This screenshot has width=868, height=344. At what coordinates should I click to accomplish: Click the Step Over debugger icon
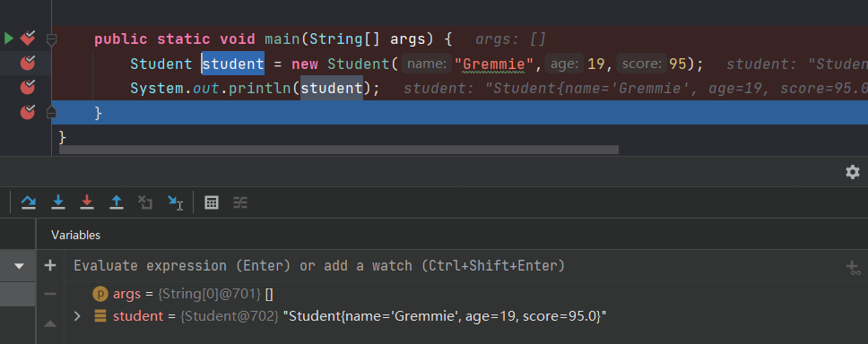(x=28, y=202)
